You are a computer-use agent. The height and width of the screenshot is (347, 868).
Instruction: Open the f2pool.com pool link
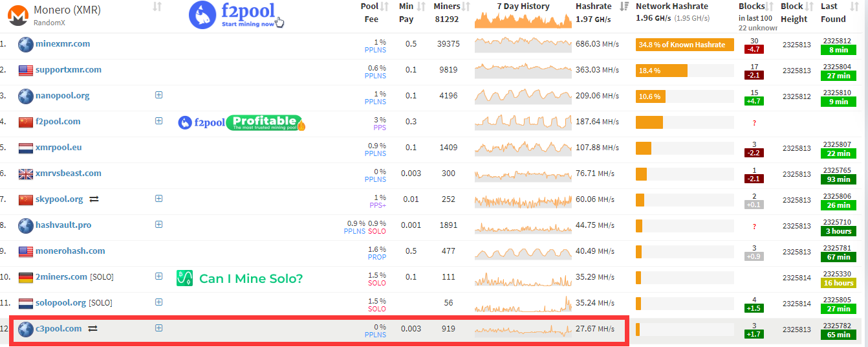click(x=58, y=122)
